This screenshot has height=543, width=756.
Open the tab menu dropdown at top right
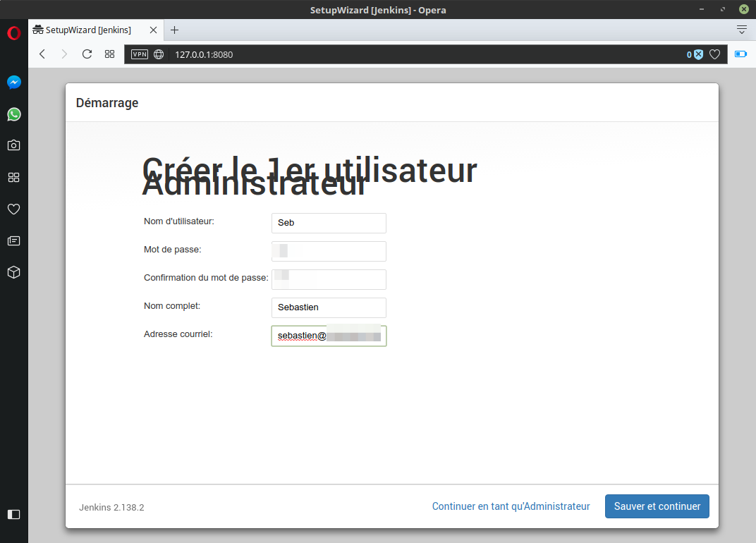pos(741,30)
